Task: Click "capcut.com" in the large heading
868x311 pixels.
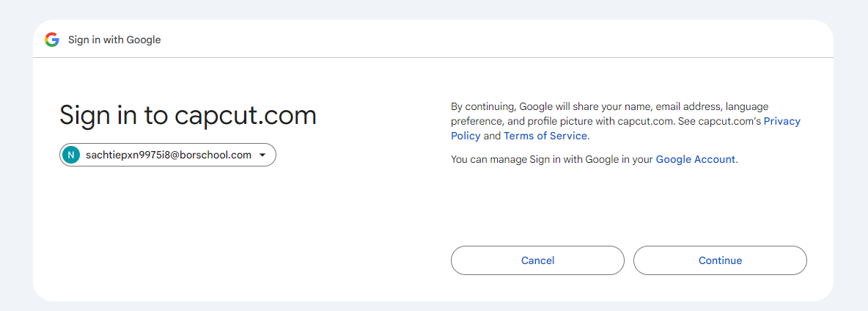Action: (x=246, y=116)
